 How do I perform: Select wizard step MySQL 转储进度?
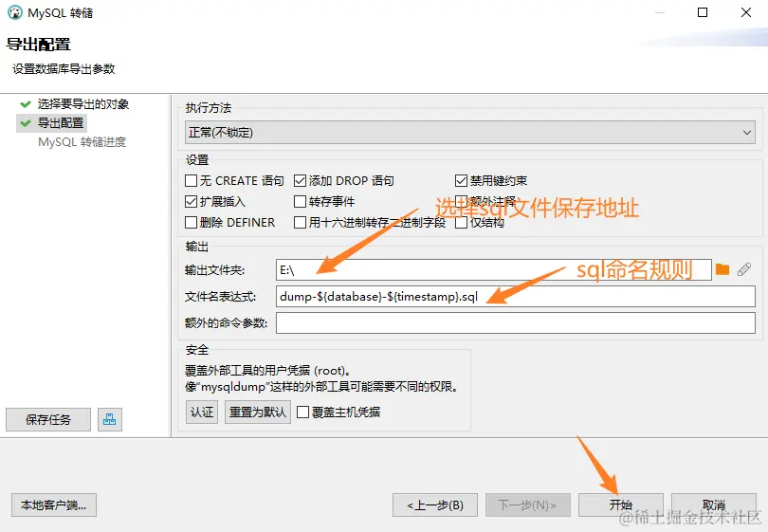tap(82, 142)
